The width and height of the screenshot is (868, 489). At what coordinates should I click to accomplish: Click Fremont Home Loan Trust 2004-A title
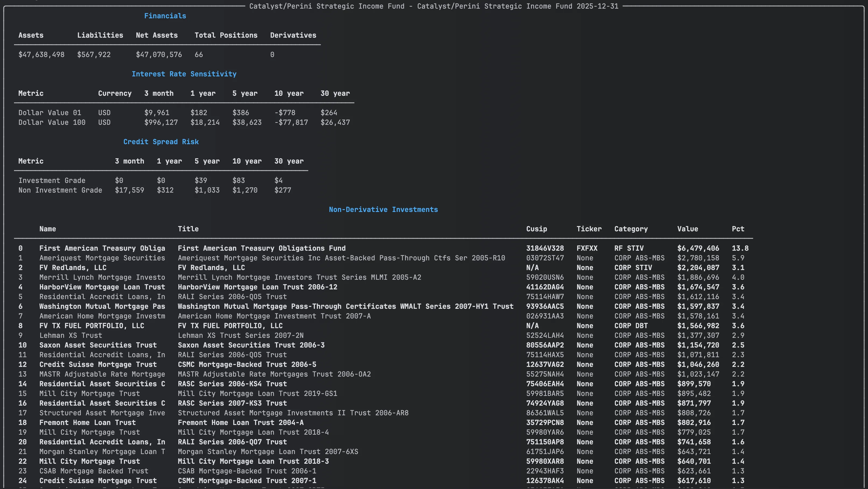coord(241,423)
